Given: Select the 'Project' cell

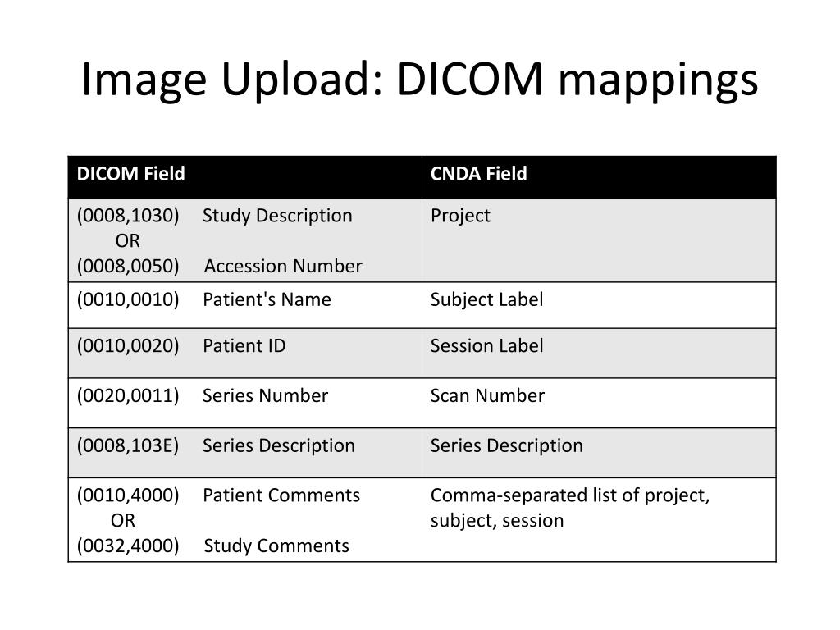Looking at the screenshot, I should coord(460,216).
